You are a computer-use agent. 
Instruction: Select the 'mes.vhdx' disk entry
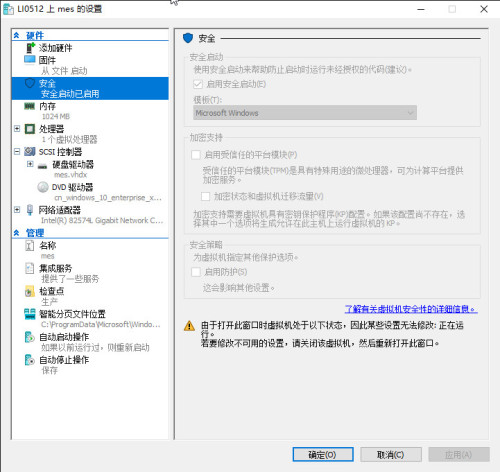[70, 175]
